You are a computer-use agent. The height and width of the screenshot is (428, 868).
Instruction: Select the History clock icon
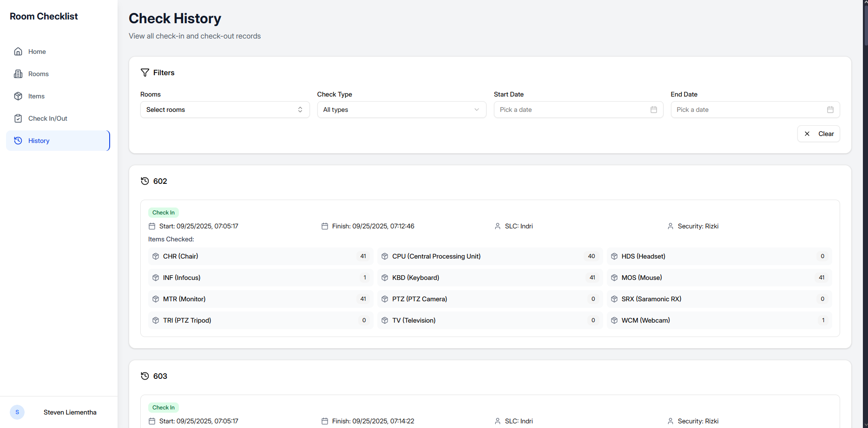[x=18, y=140]
